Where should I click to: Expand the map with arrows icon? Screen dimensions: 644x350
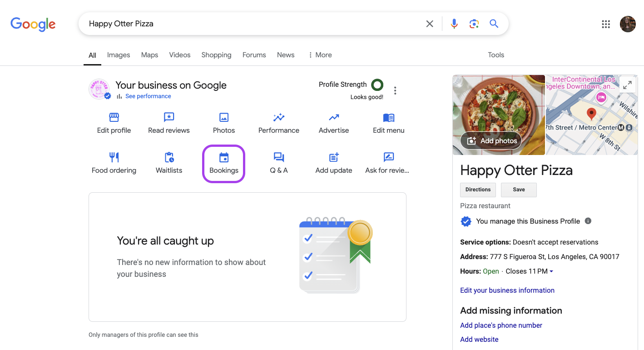(x=627, y=85)
